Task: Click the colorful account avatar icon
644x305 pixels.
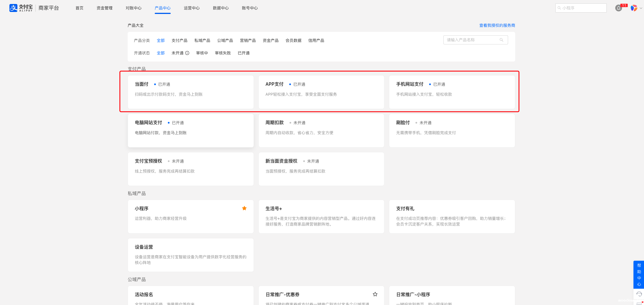Action: [x=634, y=8]
